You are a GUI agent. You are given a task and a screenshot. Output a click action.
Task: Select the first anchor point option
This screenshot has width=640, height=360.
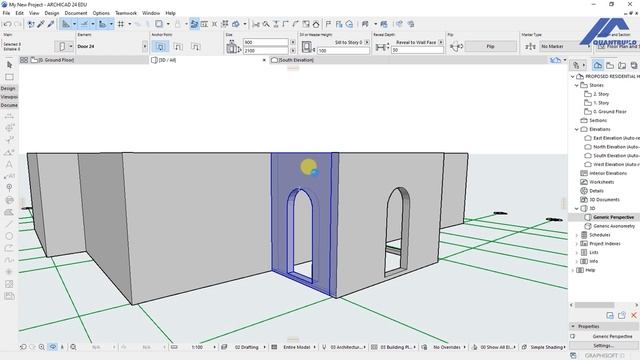[x=160, y=47]
